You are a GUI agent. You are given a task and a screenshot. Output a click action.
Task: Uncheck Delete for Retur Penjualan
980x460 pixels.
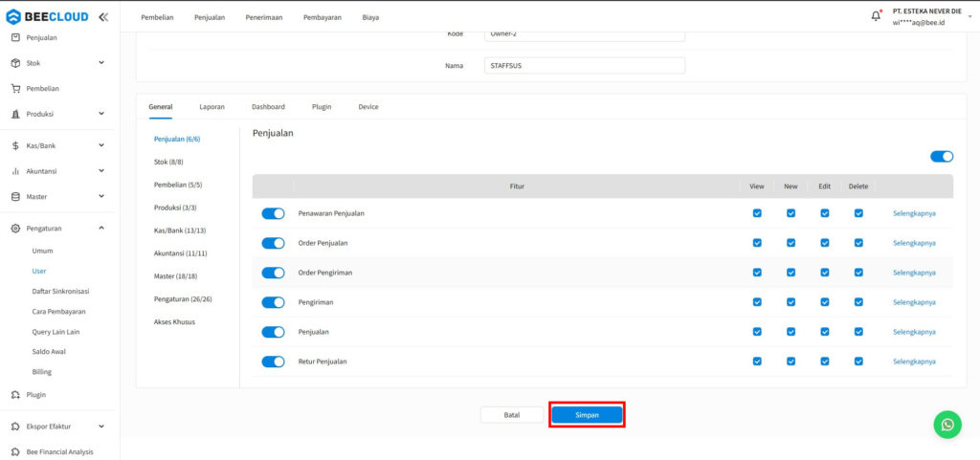coord(858,361)
